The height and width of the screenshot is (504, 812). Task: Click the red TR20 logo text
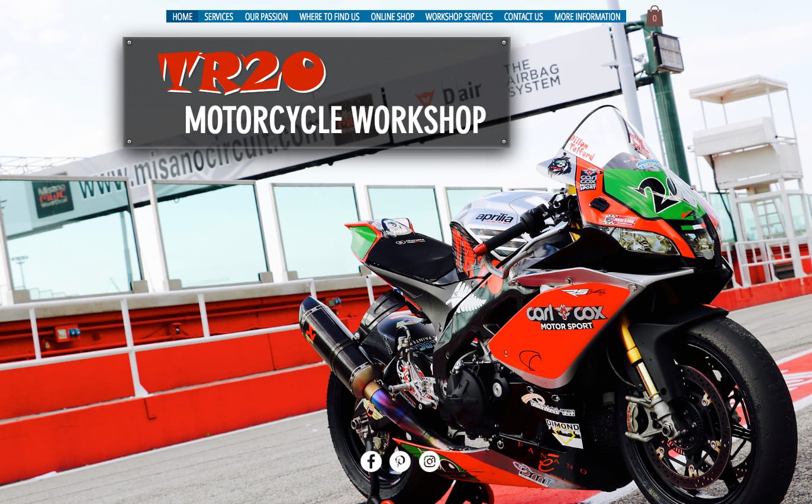click(241, 73)
